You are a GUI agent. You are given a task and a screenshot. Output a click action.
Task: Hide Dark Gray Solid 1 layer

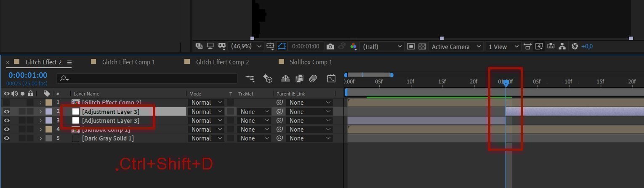coord(6,138)
